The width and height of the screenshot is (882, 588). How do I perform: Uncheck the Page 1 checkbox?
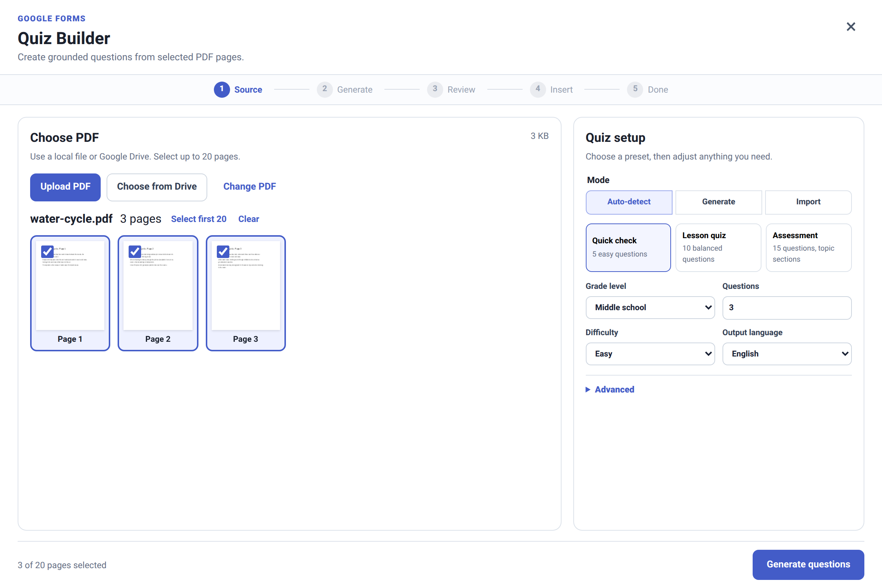coord(47,251)
